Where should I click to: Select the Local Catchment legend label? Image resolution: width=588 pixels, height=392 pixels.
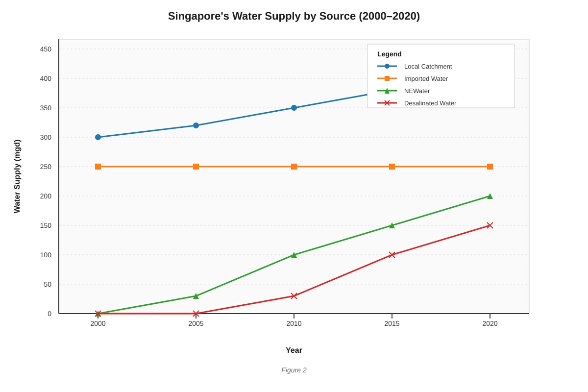[x=428, y=66]
